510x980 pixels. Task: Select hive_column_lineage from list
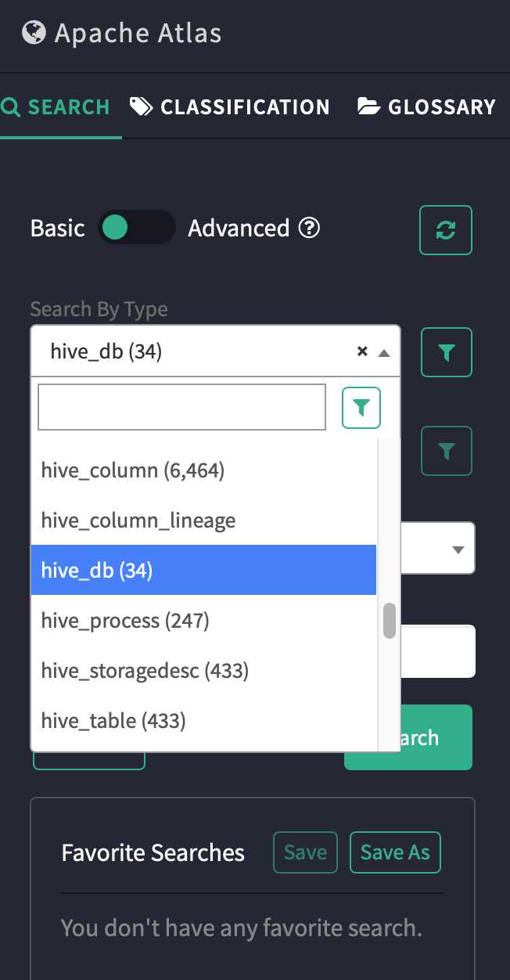click(x=203, y=521)
